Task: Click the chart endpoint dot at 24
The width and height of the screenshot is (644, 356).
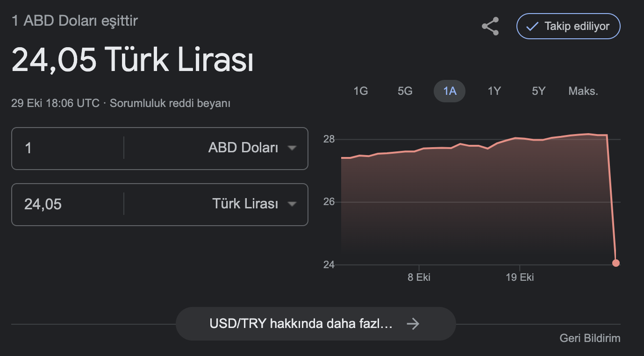Action: coord(616,263)
